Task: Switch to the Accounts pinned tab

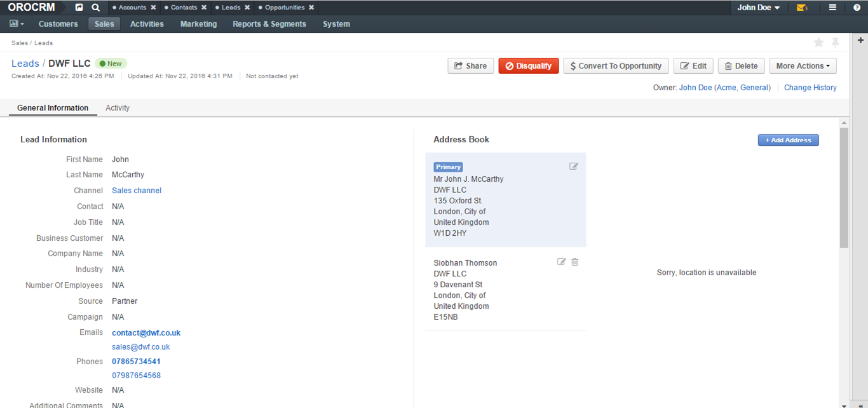Action: click(x=132, y=8)
